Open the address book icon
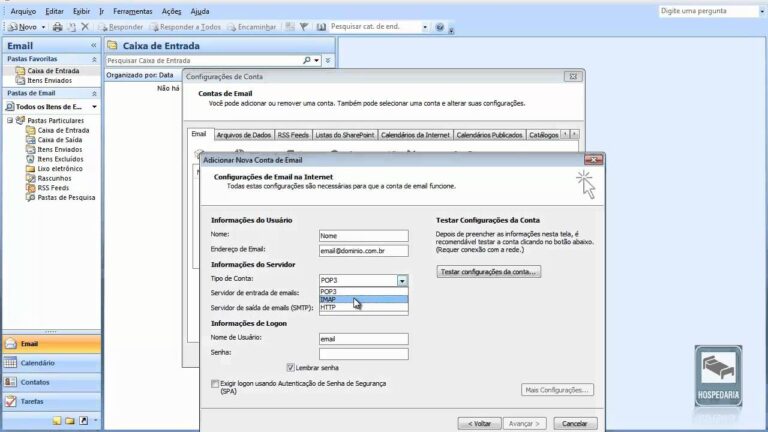Screen dimensions: 768x432 [x=321, y=27]
